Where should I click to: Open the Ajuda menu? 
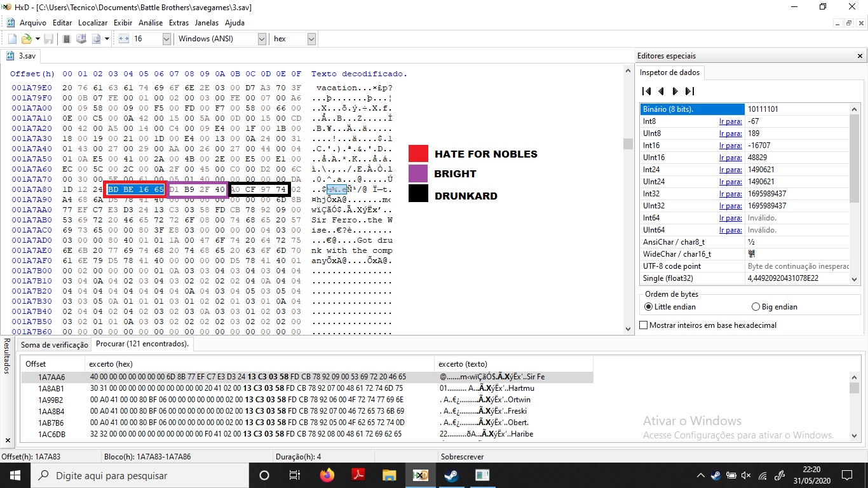pyautogui.click(x=234, y=22)
